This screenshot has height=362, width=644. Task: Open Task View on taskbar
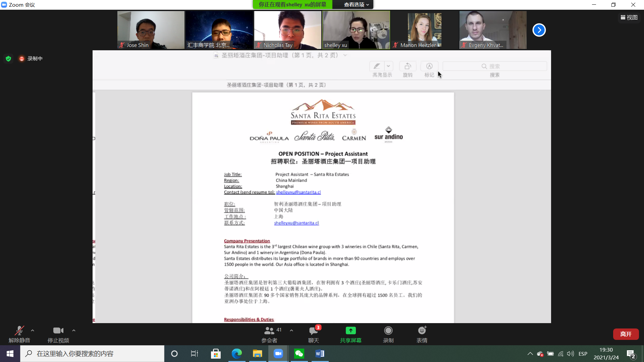click(195, 354)
